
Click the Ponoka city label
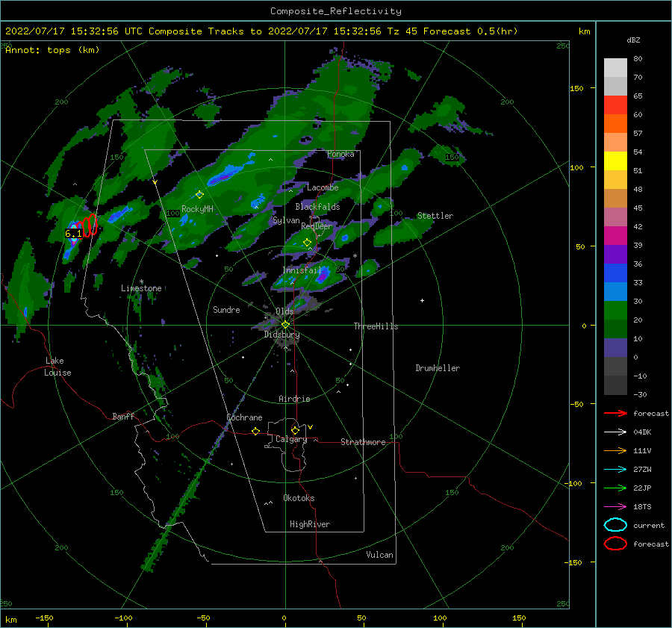(x=340, y=154)
